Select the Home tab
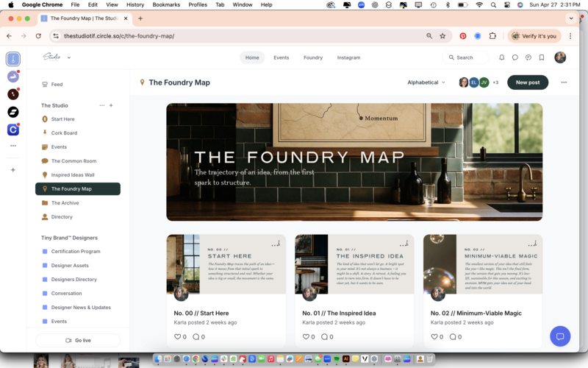 click(x=252, y=57)
